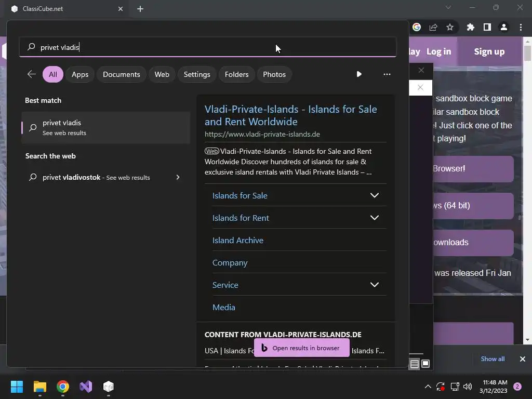Open the three-dot more options in search panel

click(387, 74)
